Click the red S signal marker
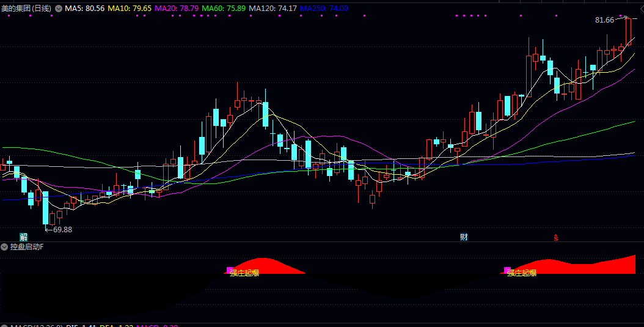This screenshot has height=327, width=644. click(x=555, y=237)
